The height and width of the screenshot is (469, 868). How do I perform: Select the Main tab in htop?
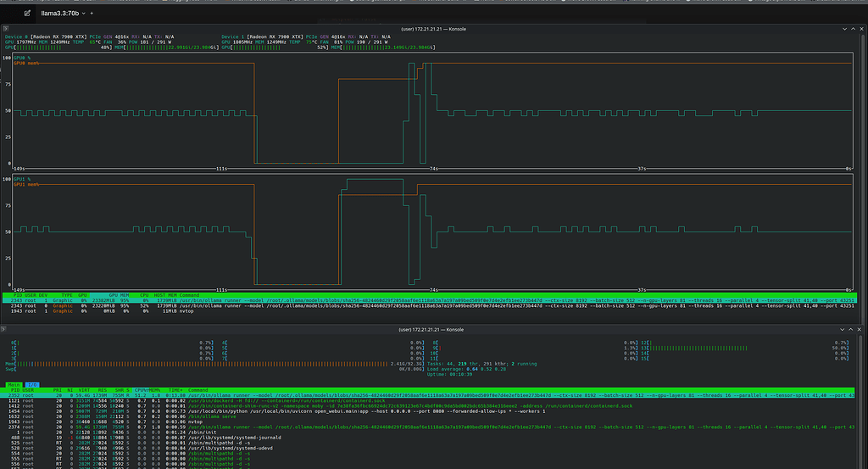pyautogui.click(x=14, y=384)
